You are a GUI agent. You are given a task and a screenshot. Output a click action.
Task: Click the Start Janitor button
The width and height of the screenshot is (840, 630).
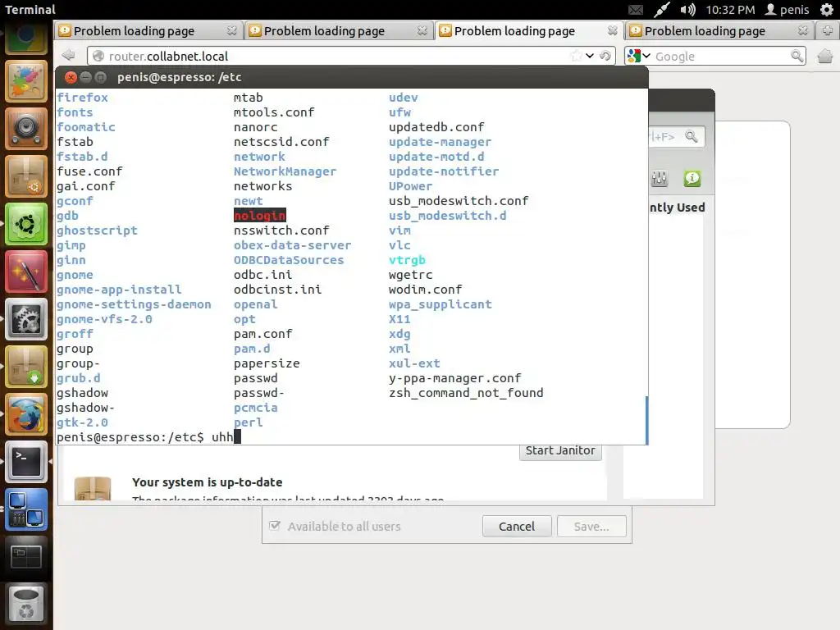(560, 451)
